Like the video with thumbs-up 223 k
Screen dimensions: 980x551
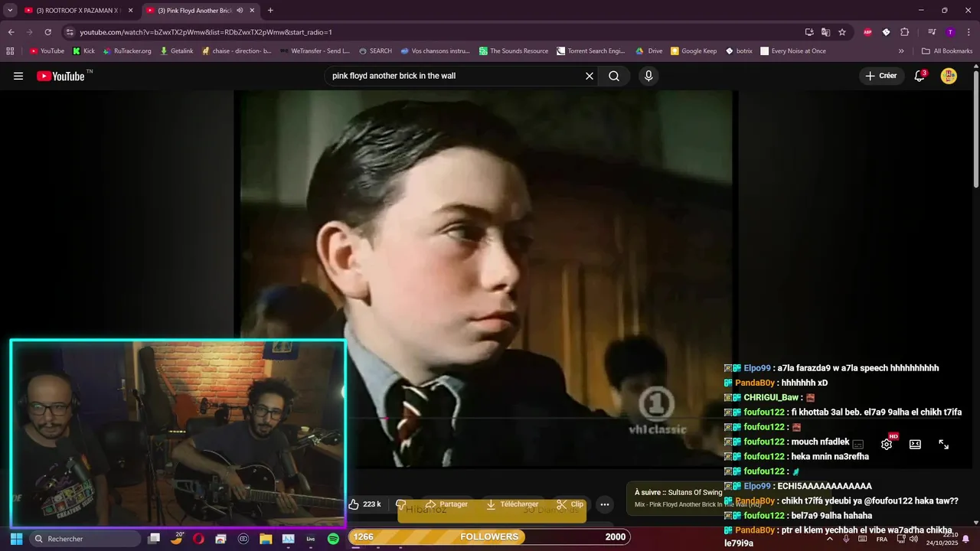[365, 504]
